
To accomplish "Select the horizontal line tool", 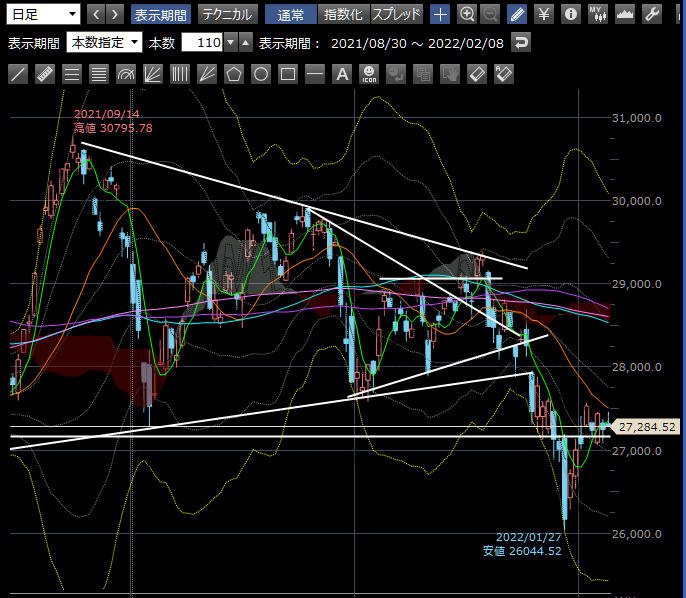I will pos(314,74).
